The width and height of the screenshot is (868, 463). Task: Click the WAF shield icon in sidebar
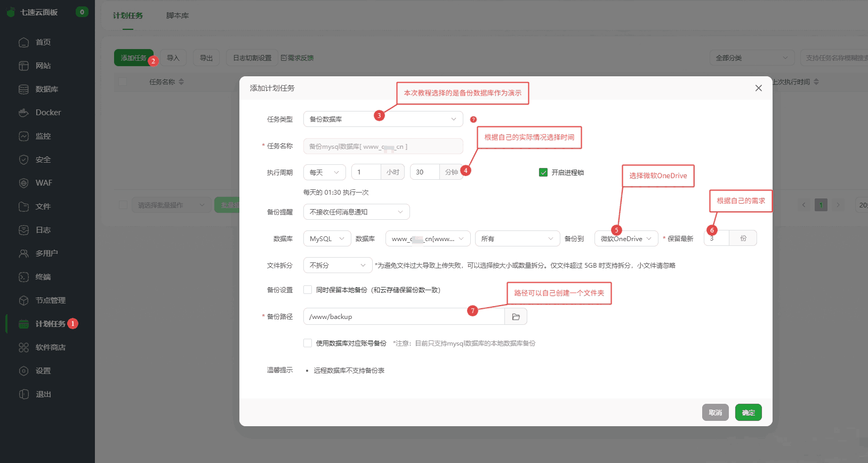[x=23, y=183]
